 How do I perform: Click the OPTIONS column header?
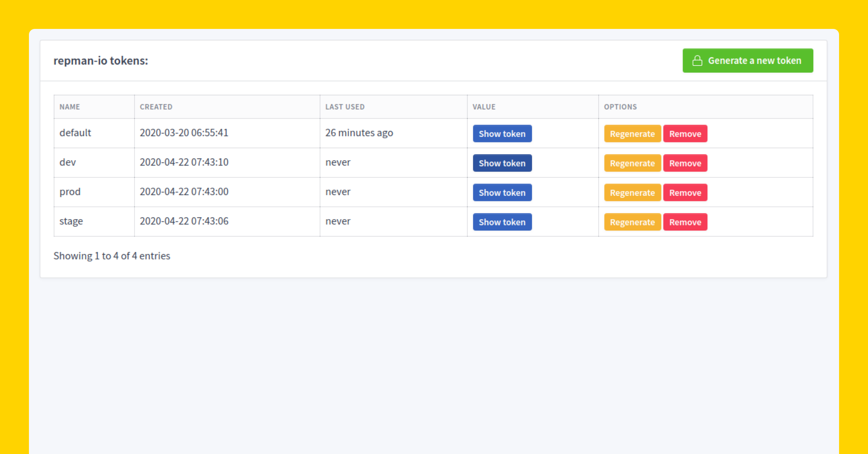point(620,107)
